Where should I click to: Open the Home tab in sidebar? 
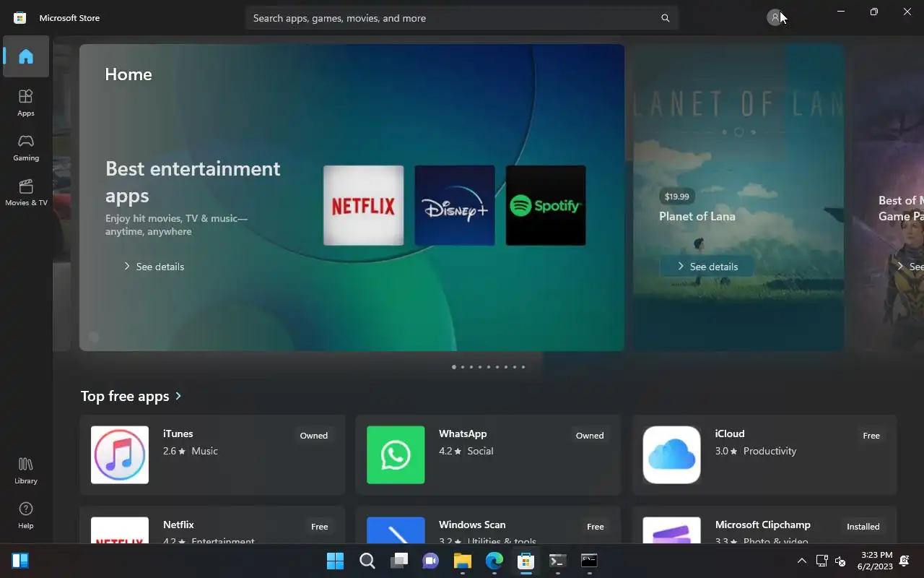click(x=26, y=56)
